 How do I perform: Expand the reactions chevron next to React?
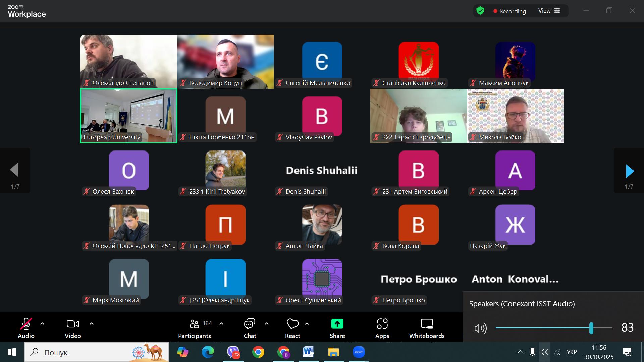[x=307, y=324]
